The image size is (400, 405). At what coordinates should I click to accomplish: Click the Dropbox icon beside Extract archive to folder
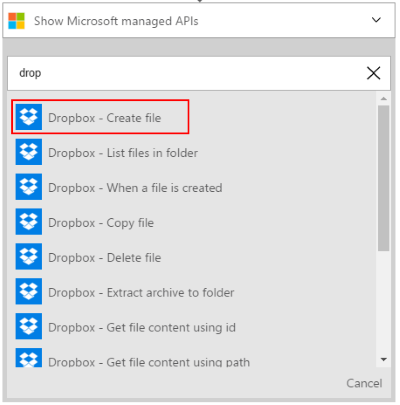[29, 291]
